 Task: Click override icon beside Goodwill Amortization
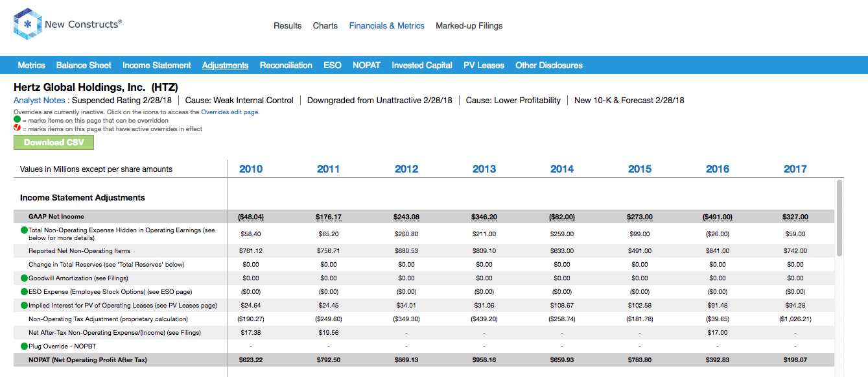point(24,278)
